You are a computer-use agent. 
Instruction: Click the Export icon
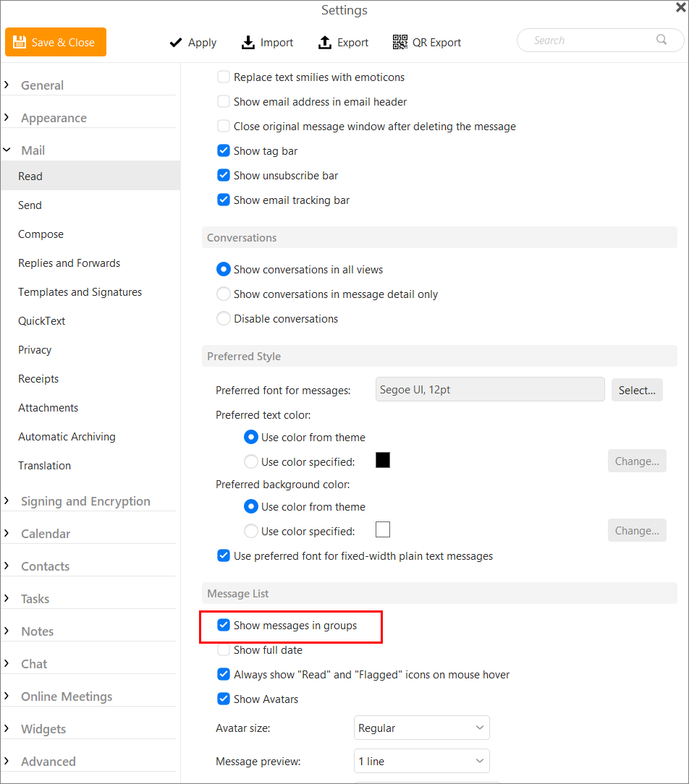click(x=324, y=42)
